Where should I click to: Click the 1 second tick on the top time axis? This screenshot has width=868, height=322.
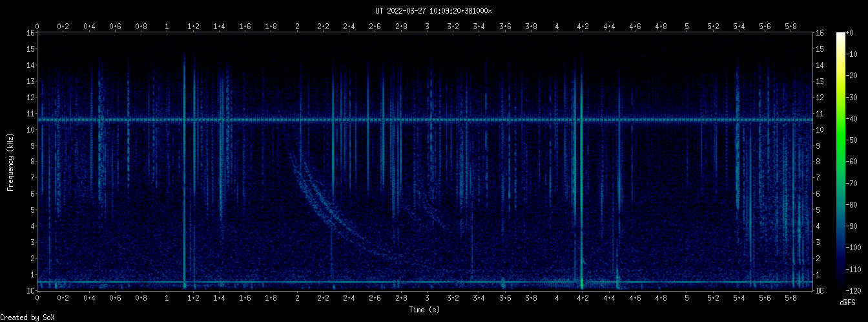coord(167,27)
